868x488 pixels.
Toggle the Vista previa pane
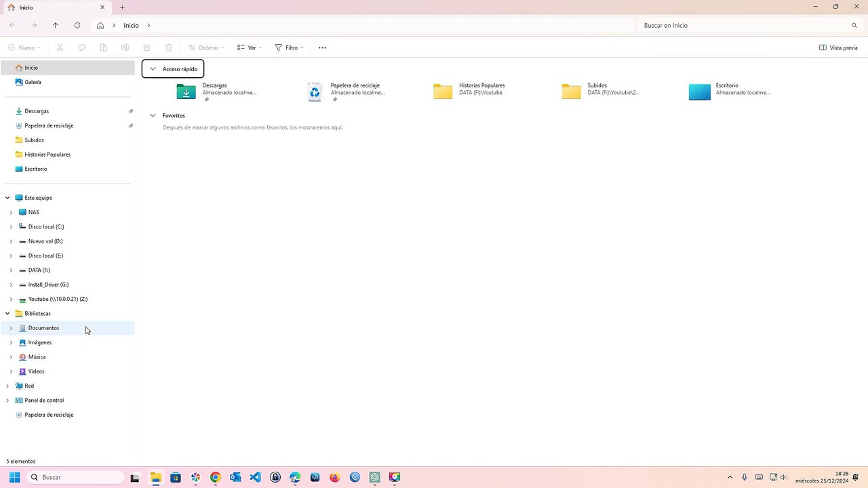838,47
